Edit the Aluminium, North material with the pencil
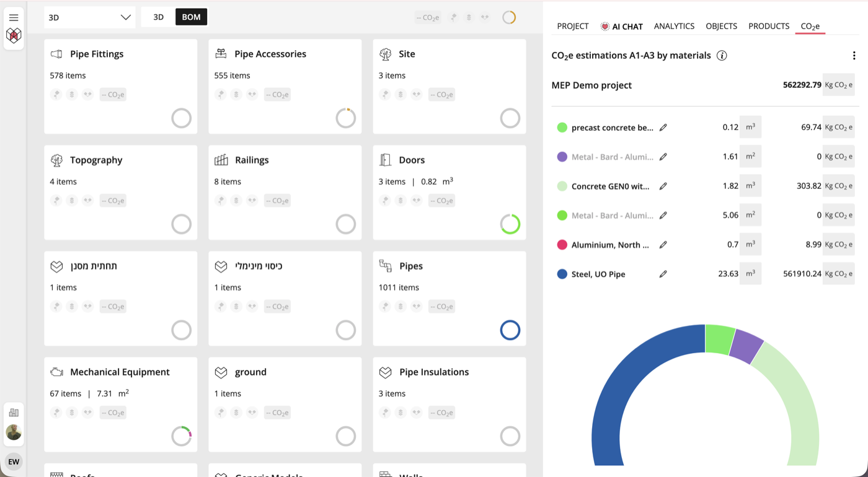This screenshot has width=868, height=477. coord(663,245)
